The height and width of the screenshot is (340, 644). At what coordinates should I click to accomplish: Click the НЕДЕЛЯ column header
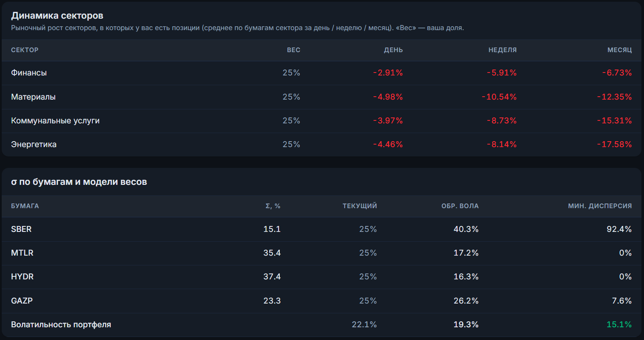(502, 50)
